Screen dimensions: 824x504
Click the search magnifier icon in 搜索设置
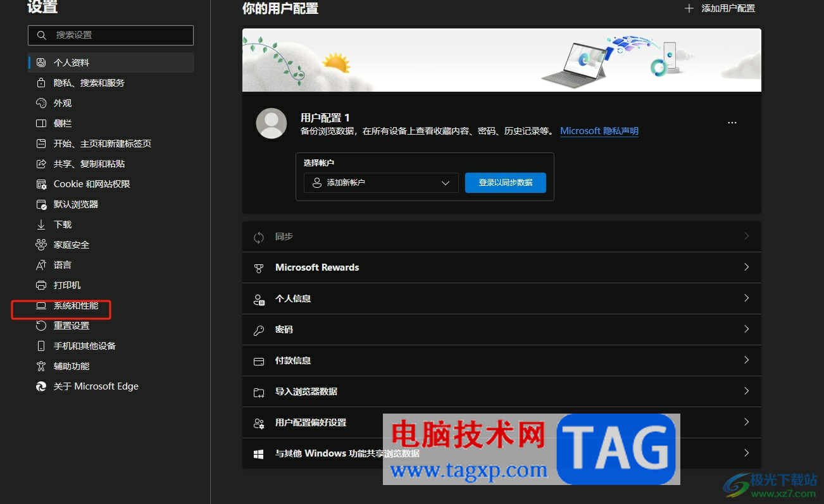click(42, 35)
